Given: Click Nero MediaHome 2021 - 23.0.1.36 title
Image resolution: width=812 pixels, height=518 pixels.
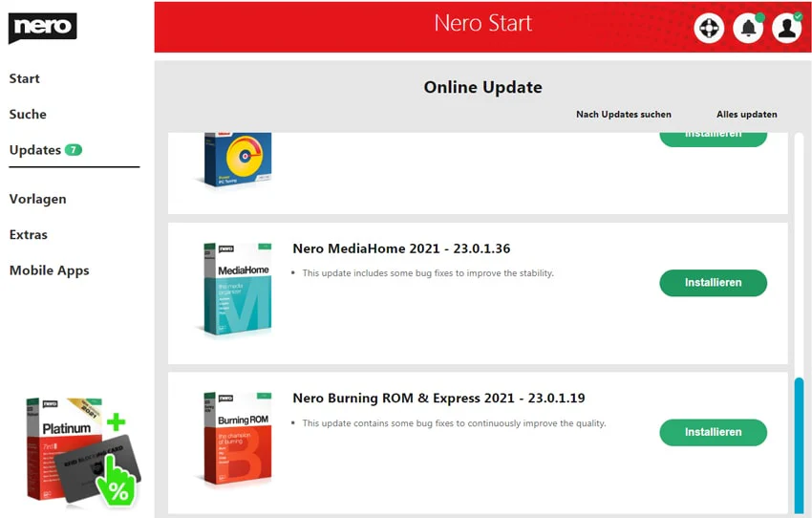Looking at the screenshot, I should point(401,248).
